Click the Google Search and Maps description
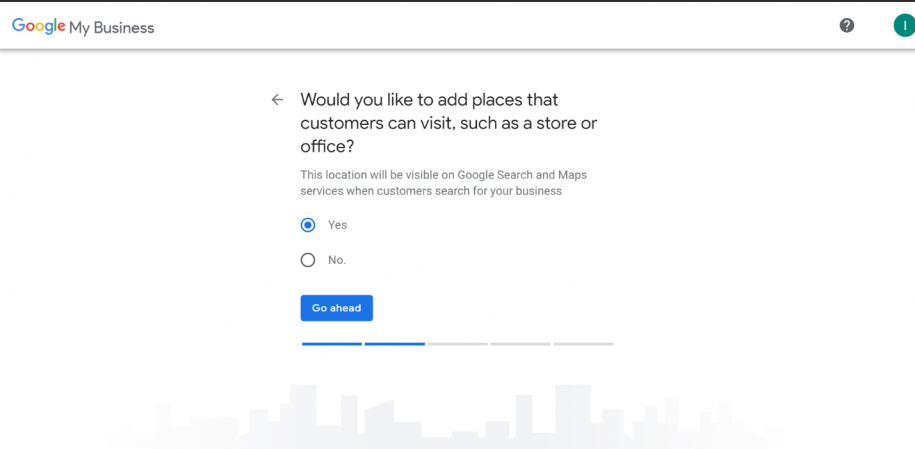The width and height of the screenshot is (915, 449). [x=441, y=183]
